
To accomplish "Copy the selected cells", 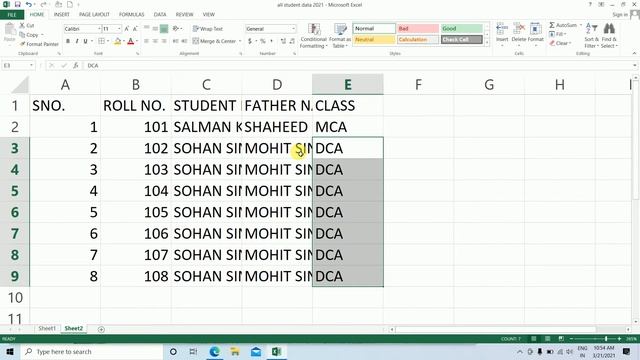I will [x=29, y=35].
